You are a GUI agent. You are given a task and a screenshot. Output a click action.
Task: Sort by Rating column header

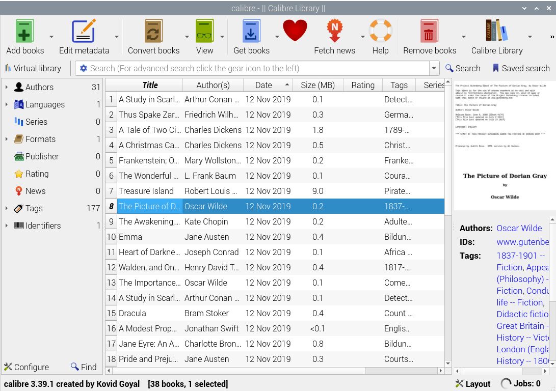pos(363,86)
